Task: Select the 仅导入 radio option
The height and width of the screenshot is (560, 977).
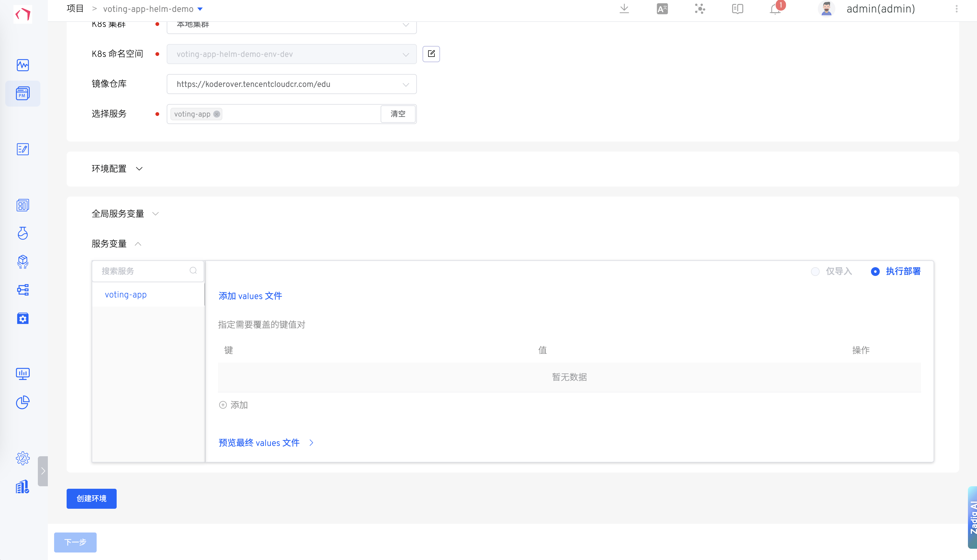Action: coord(815,272)
